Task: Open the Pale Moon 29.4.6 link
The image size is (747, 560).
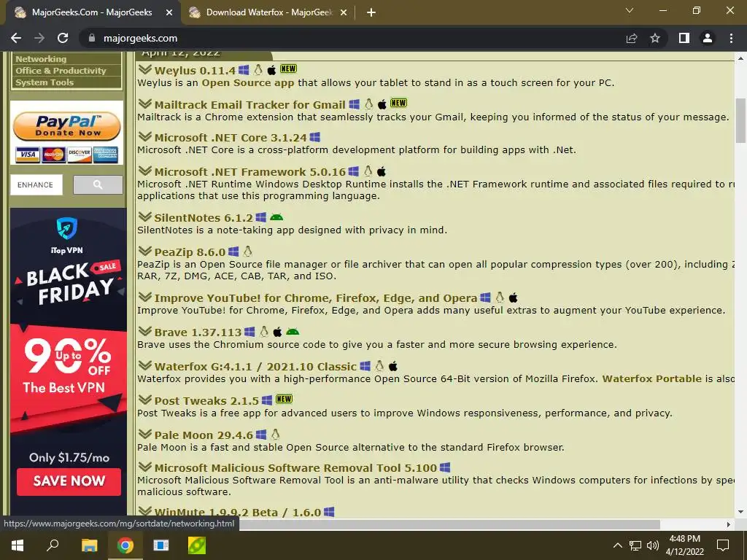Action: pos(204,435)
